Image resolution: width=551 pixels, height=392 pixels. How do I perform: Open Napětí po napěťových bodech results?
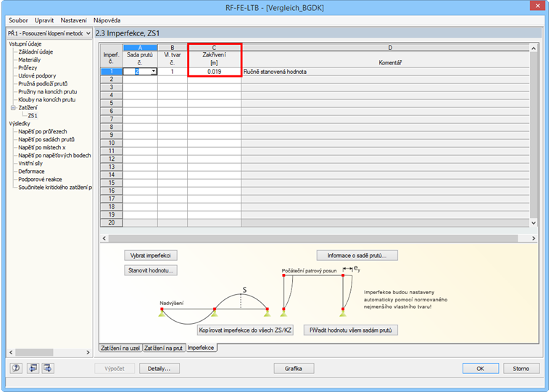point(54,155)
